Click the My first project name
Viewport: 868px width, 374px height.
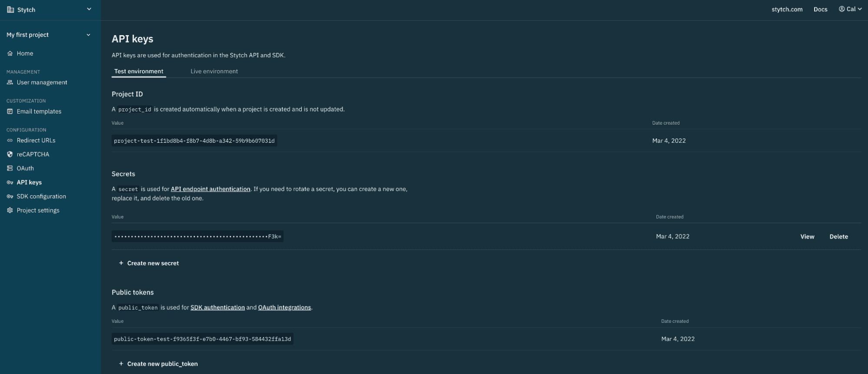click(x=27, y=35)
